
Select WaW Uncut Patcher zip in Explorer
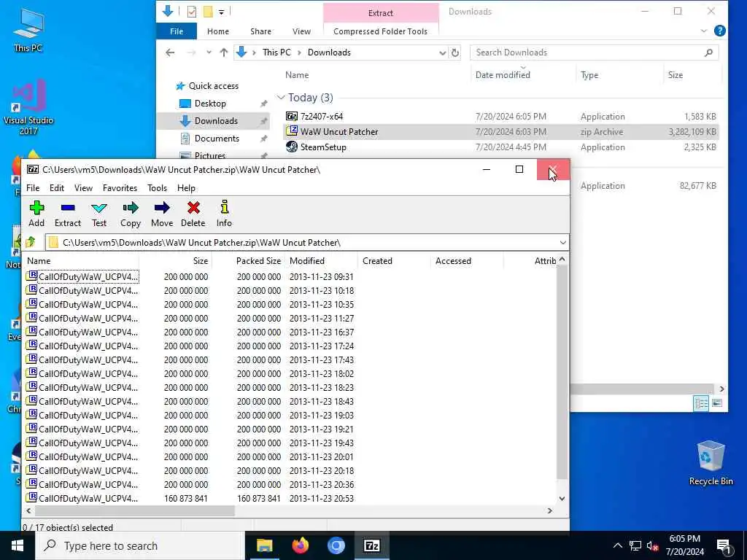(501, 132)
